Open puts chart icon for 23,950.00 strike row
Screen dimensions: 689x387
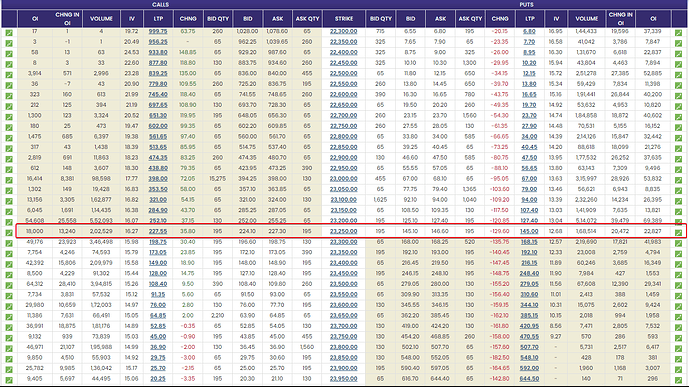coord(678,380)
